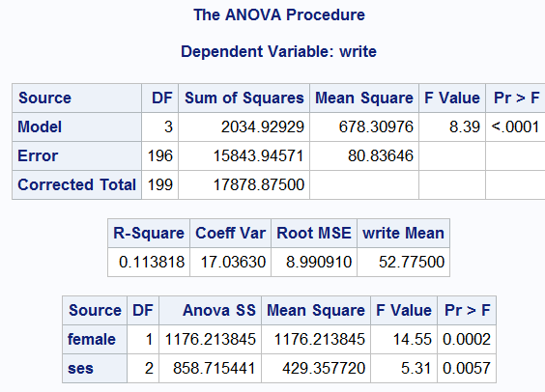The width and height of the screenshot is (545, 392).
Task: Click the Model row label
Action: click(x=76, y=126)
